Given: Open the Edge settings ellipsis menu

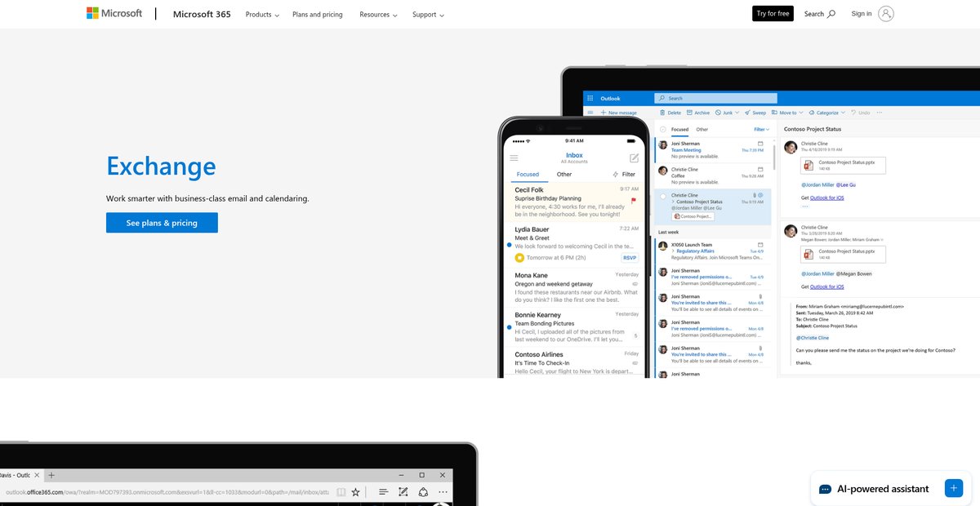Looking at the screenshot, I should pyautogui.click(x=443, y=492).
